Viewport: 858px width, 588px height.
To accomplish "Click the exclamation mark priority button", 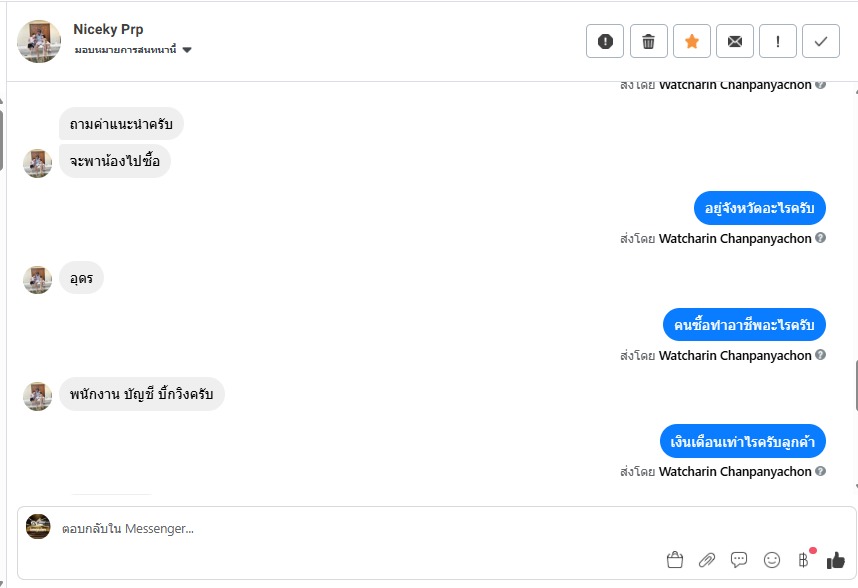I will pyautogui.click(x=778, y=41).
